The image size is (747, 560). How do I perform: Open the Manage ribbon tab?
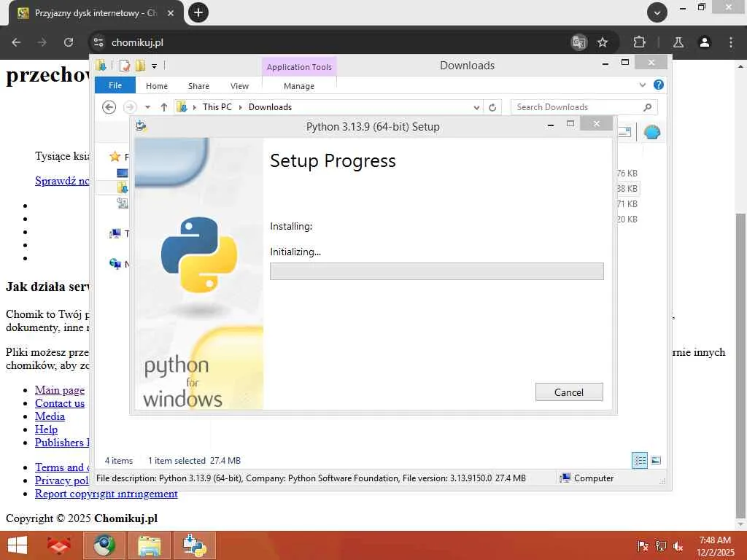299,86
